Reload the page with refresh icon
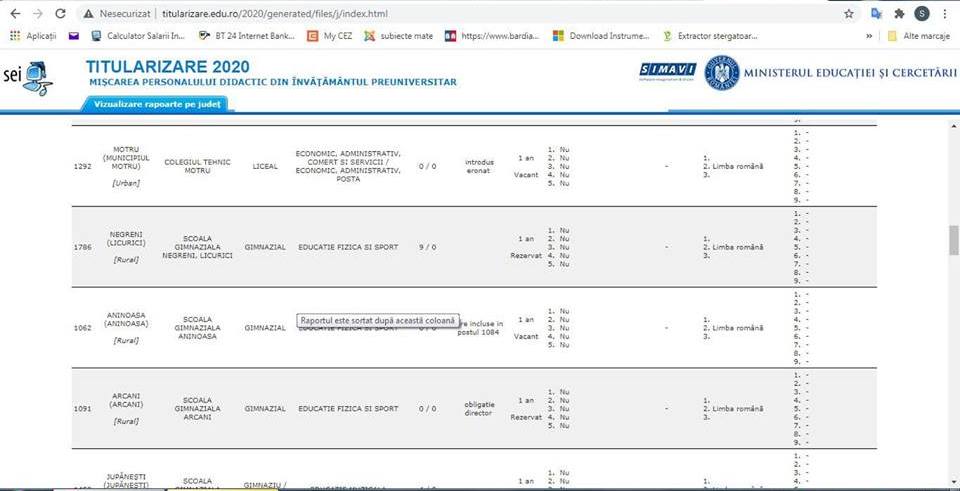The height and width of the screenshot is (491, 960). [x=61, y=14]
